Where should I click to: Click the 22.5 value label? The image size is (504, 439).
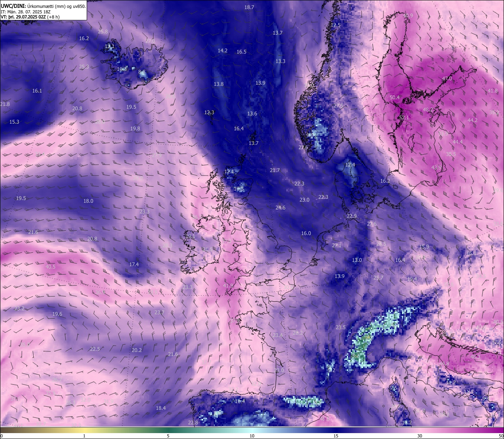[95, 349]
